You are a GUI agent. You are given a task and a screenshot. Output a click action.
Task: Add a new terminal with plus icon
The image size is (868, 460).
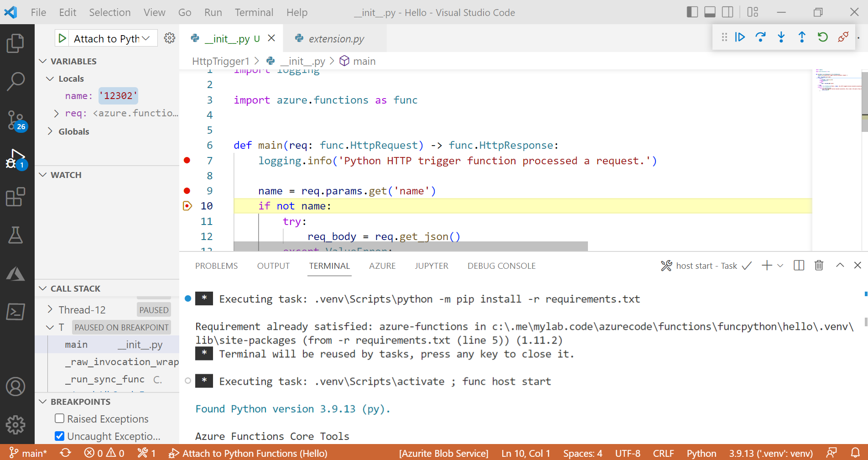point(767,266)
